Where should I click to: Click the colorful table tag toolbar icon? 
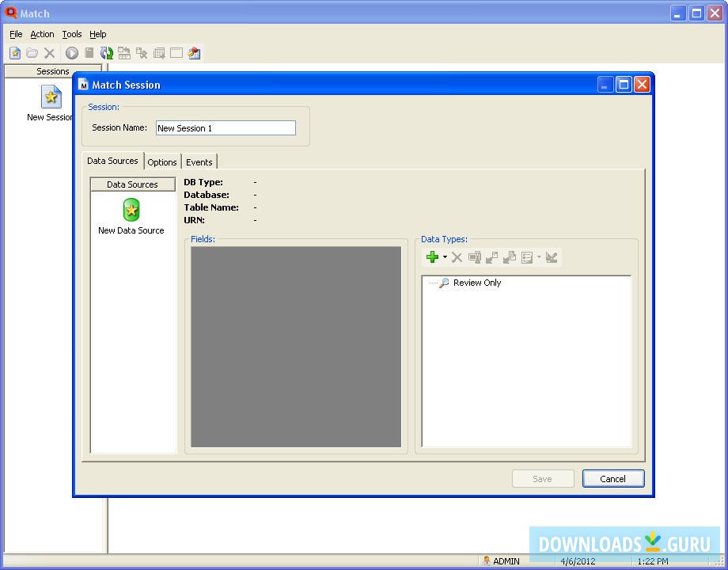[194, 53]
